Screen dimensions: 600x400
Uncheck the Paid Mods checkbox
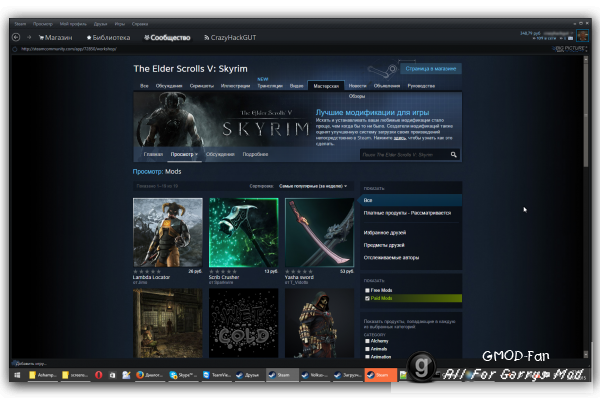pos(367,298)
